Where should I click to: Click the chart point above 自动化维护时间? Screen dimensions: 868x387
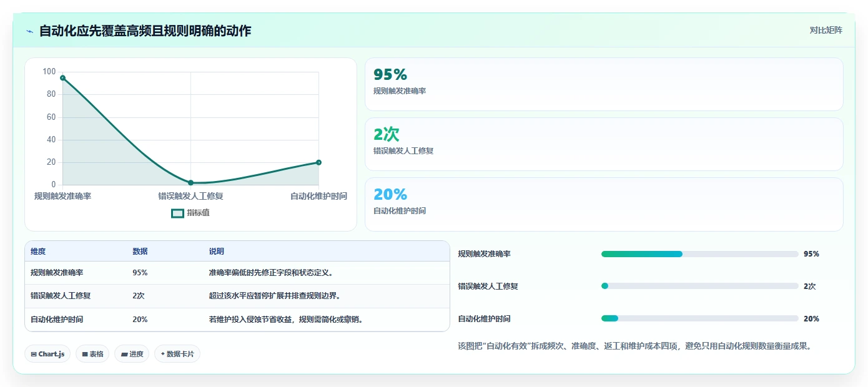click(318, 162)
